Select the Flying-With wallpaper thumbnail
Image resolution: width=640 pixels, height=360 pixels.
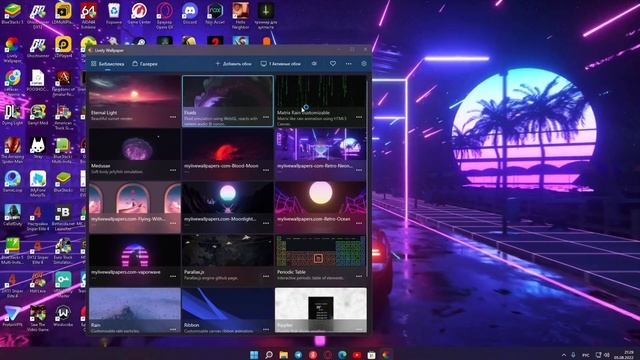coord(135,207)
